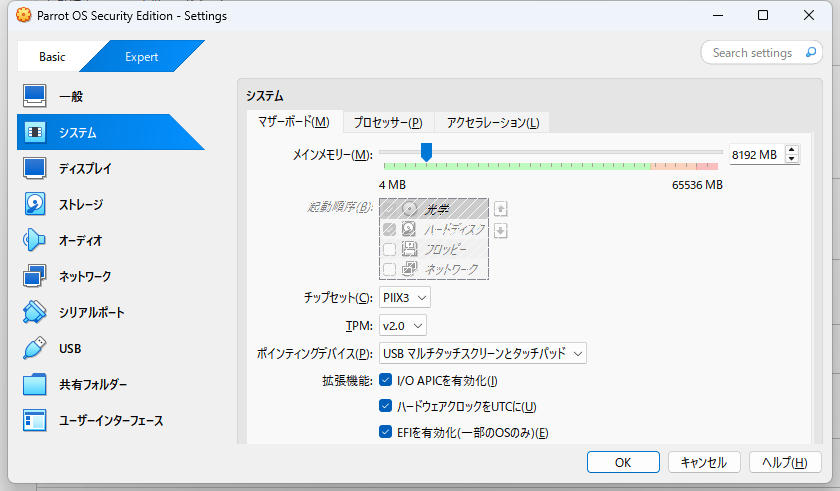The image size is (840, 491).
Task: Click the 光学 optical disc icon
Action: 409,209
